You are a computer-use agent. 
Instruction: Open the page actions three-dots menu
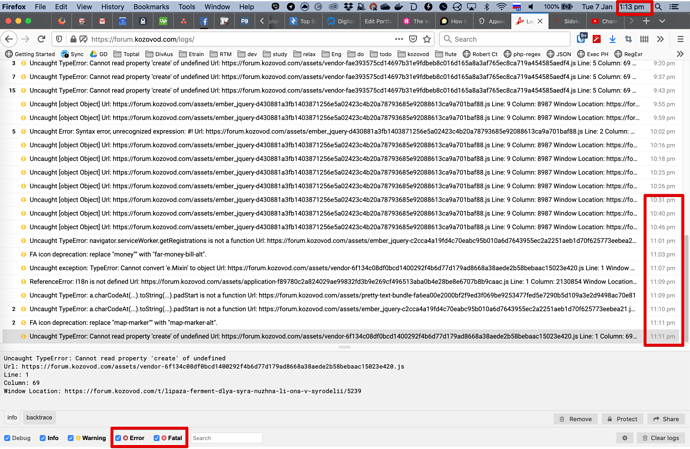(399, 39)
